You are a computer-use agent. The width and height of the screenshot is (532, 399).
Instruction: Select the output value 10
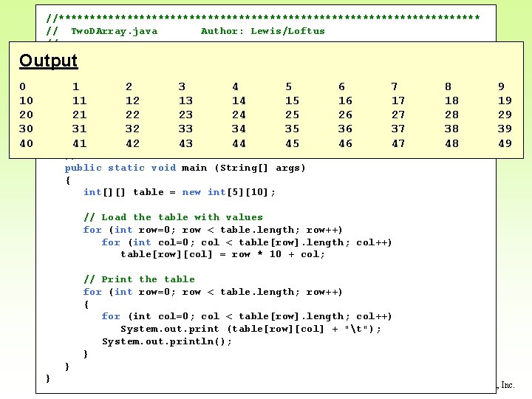pyautogui.click(x=26, y=100)
